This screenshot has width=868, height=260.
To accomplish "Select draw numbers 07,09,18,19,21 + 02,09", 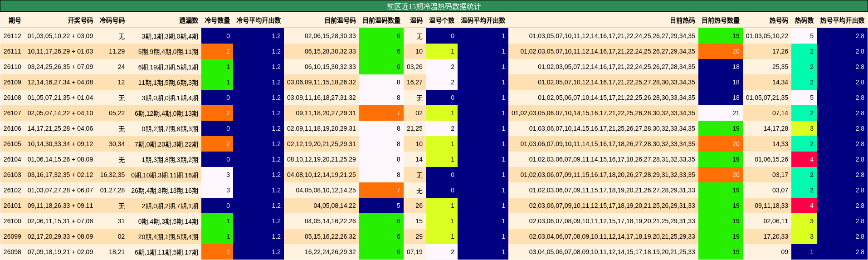I will pyautogui.click(x=60, y=252).
